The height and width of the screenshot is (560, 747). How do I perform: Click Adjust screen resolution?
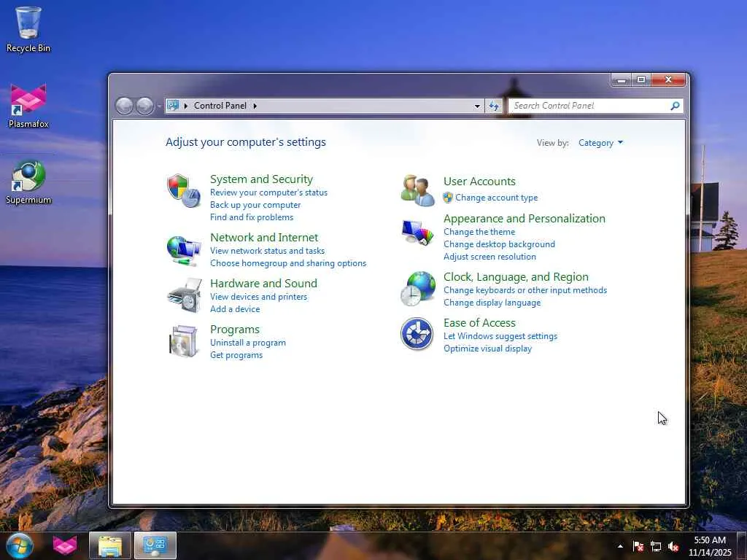click(489, 257)
